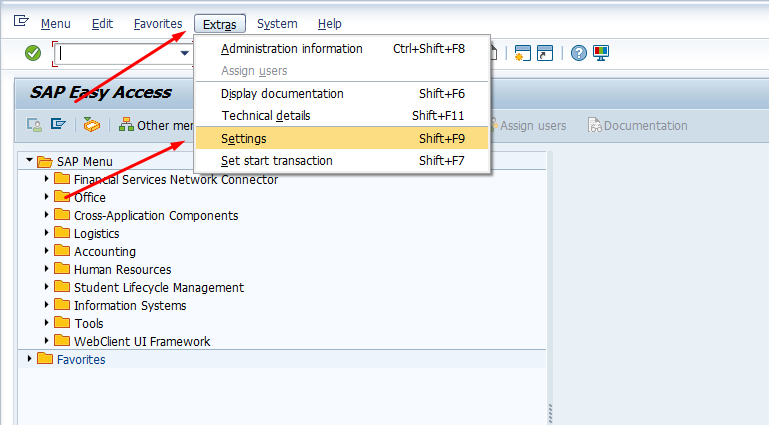Expand the Information Systems node

[47, 304]
